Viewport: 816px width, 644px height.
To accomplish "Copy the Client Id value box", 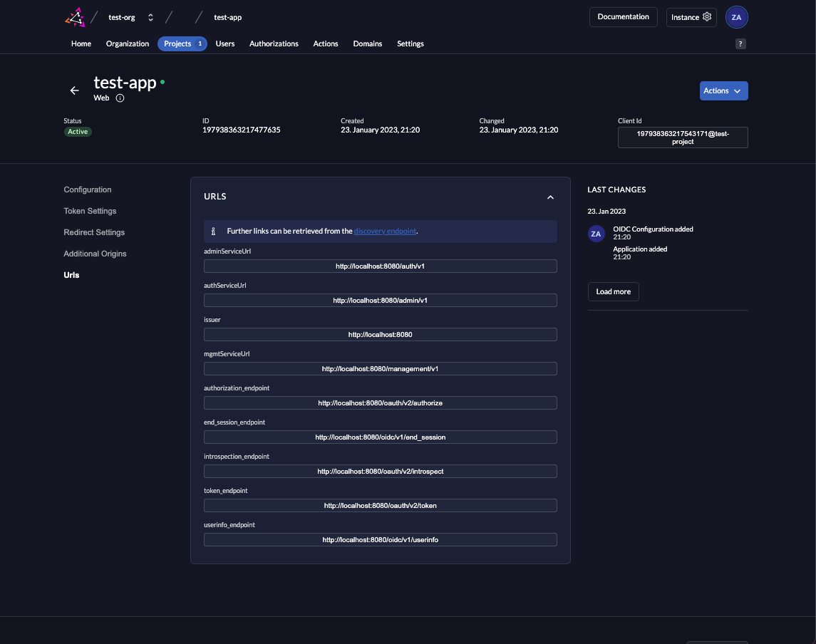I will 682,137.
